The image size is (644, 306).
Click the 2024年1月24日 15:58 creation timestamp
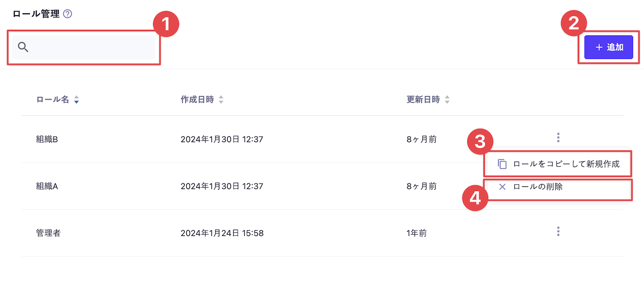(222, 233)
